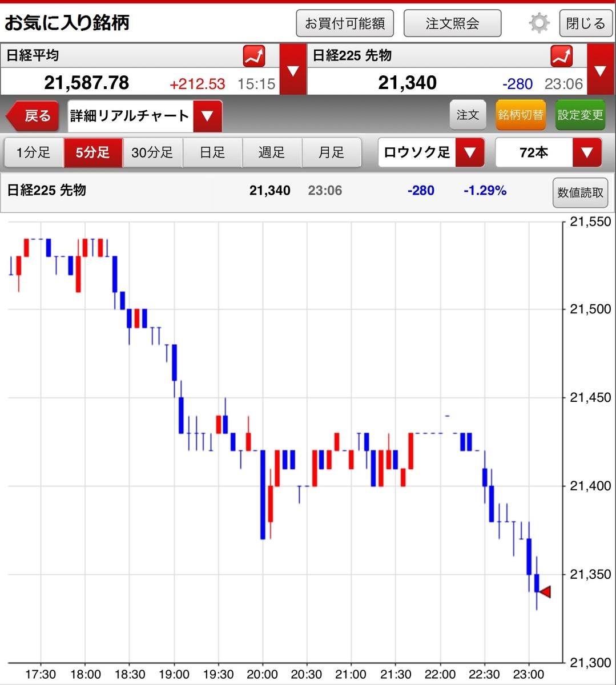Tap the お買付可能額 button
The height and width of the screenshot is (685, 616).
[x=345, y=23]
